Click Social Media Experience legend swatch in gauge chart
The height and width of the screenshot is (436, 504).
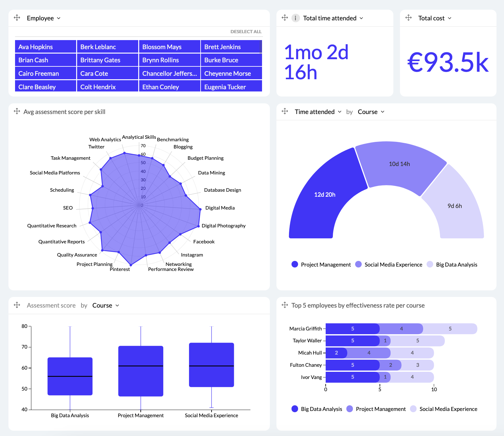click(x=358, y=264)
